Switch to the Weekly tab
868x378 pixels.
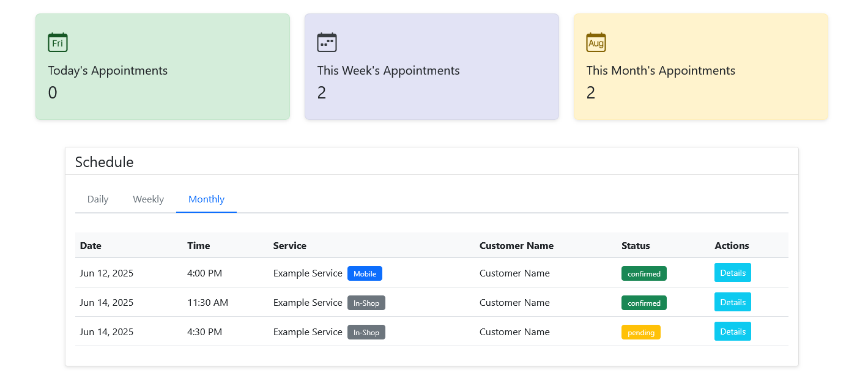[148, 199]
